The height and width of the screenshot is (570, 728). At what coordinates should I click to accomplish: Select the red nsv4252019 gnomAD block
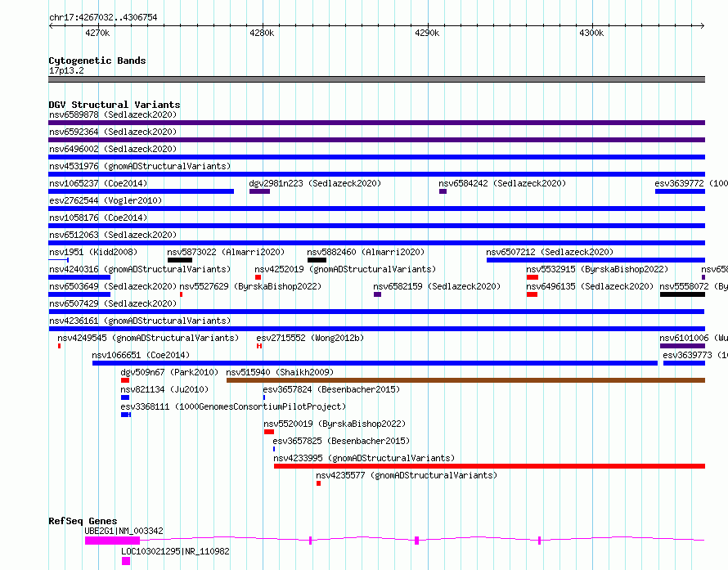258,277
